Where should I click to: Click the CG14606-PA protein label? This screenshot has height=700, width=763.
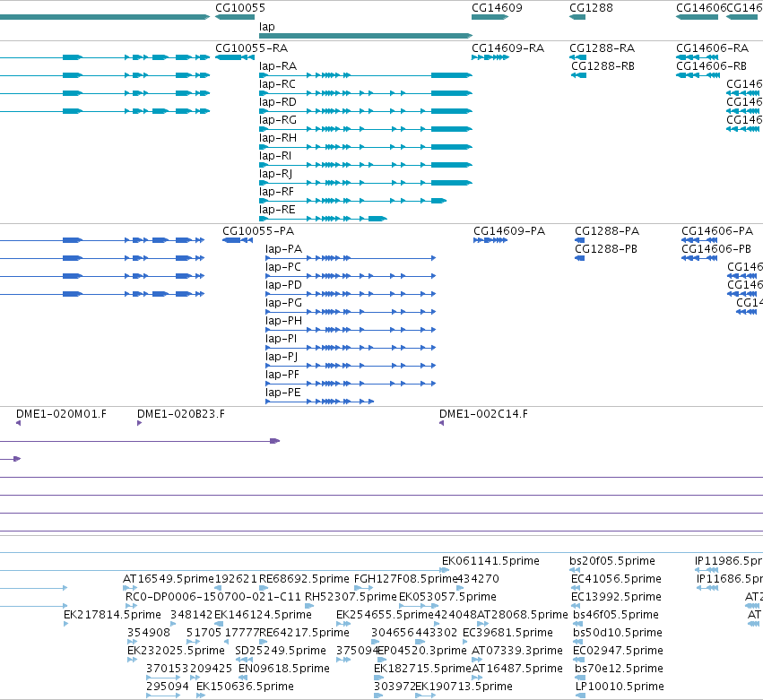click(x=717, y=231)
